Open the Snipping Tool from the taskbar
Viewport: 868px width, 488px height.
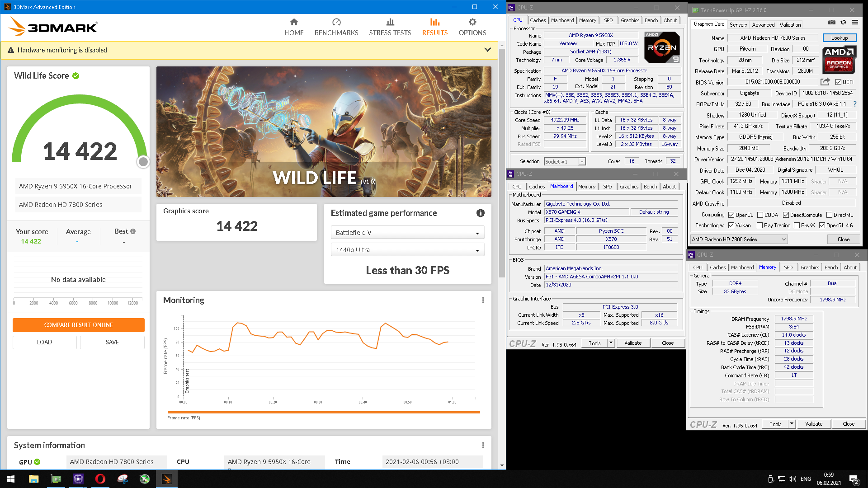(x=123, y=479)
